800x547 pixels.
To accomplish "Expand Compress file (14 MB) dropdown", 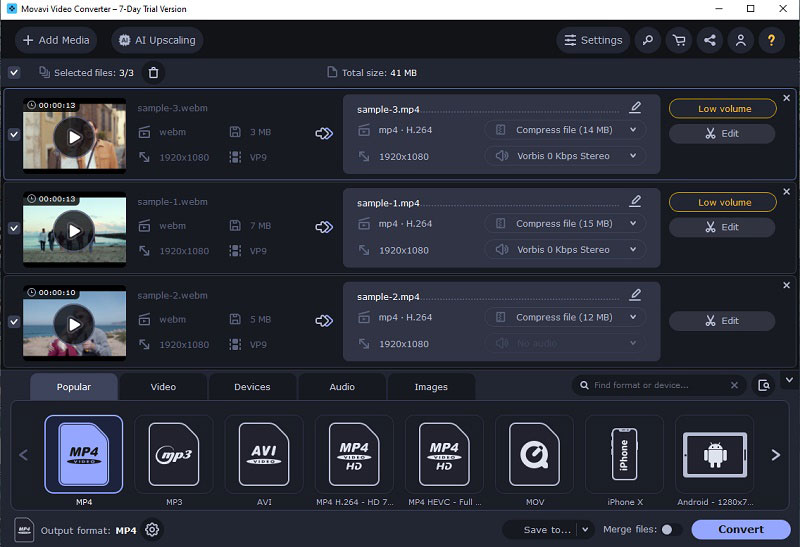I will [565, 130].
